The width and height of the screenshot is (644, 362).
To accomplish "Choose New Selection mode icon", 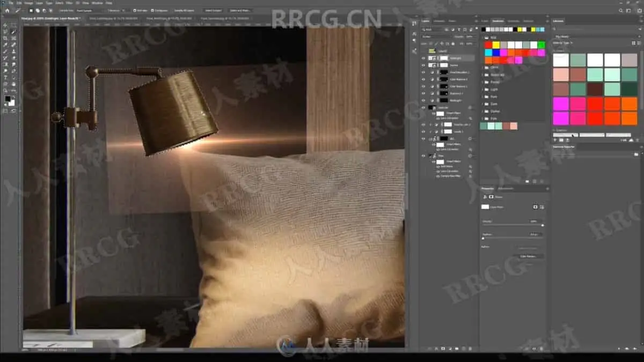I will 31,10.
